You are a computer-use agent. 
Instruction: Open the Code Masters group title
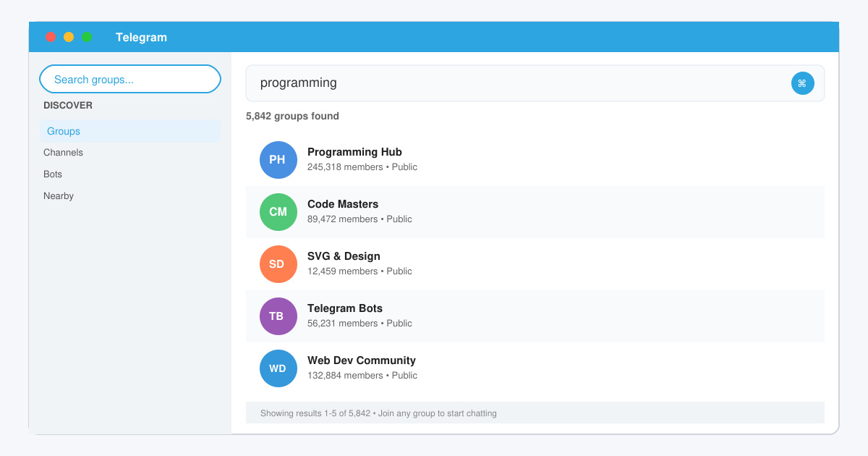point(343,204)
